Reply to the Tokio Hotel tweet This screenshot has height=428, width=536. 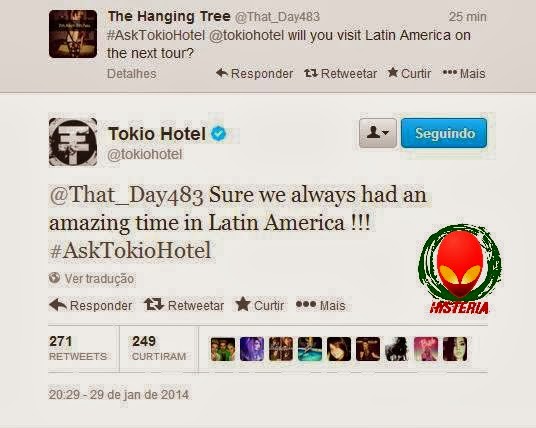91,305
